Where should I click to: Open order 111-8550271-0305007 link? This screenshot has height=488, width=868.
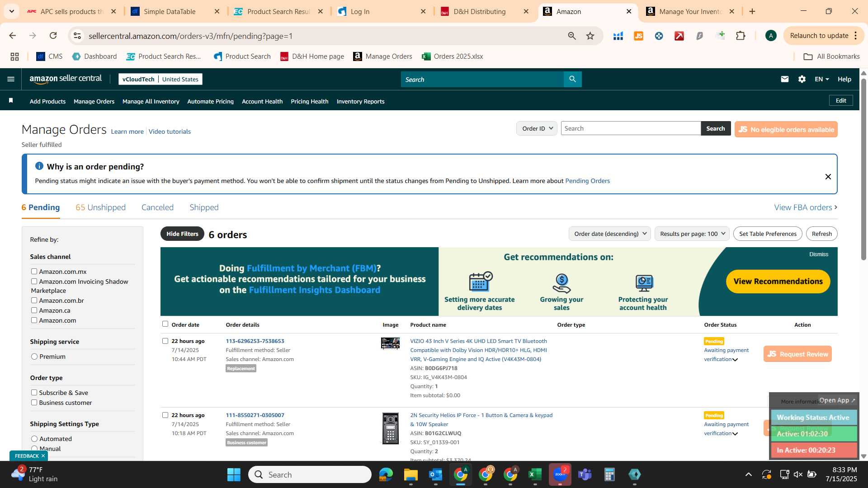click(255, 415)
